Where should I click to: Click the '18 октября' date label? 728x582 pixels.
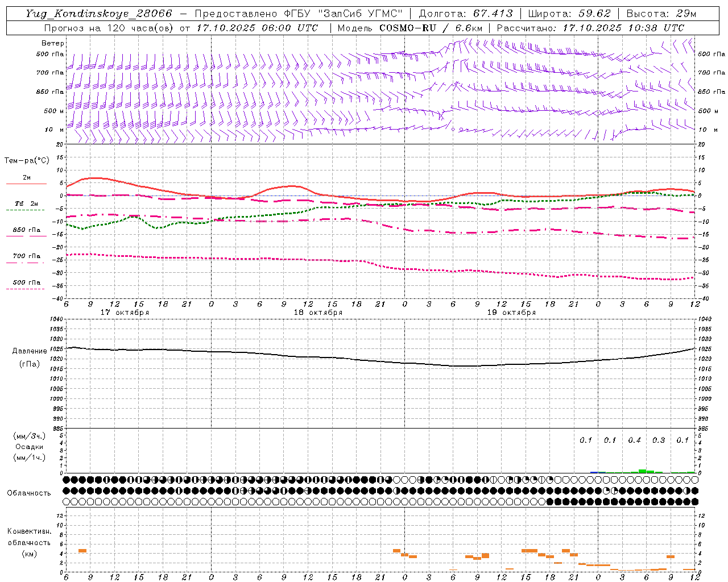(x=318, y=313)
